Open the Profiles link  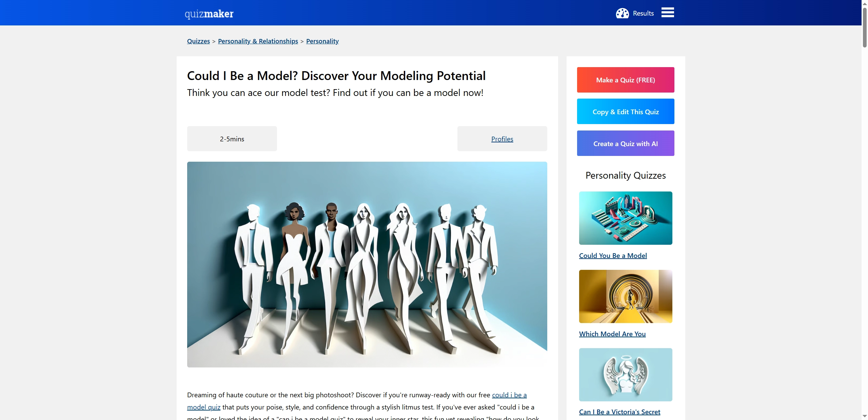click(x=502, y=139)
